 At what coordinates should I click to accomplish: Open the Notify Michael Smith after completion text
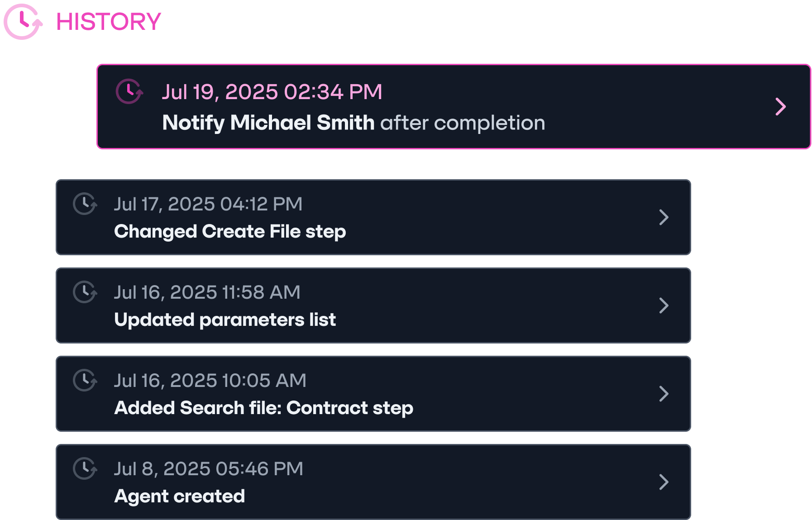pos(353,123)
